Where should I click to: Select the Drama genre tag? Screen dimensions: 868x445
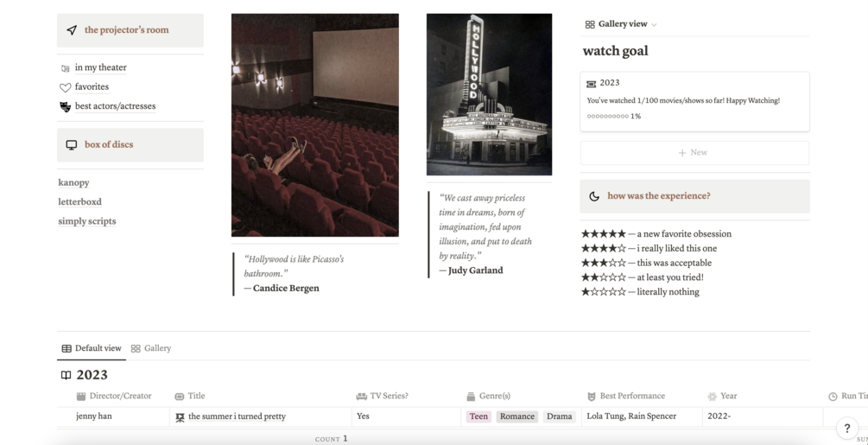559,416
